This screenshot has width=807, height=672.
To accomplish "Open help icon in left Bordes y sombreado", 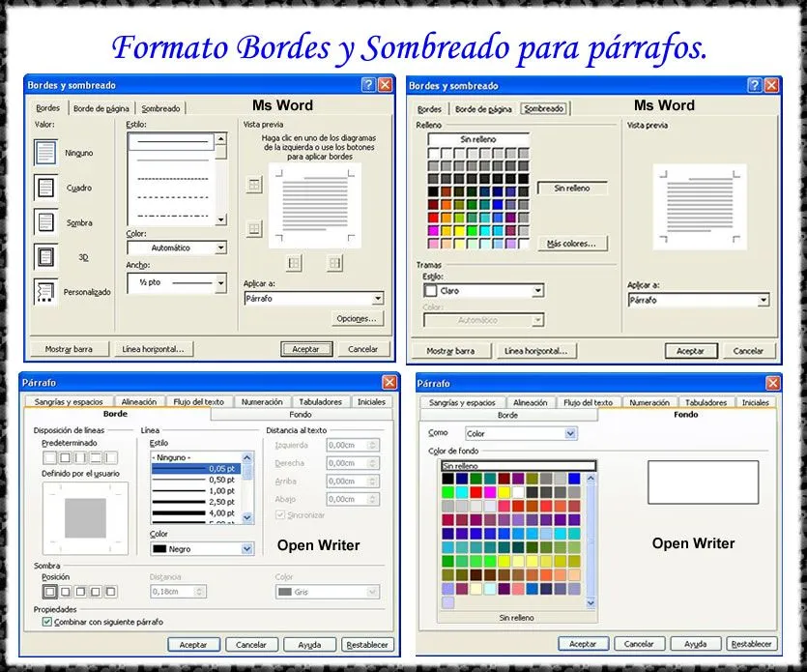I will coord(368,85).
